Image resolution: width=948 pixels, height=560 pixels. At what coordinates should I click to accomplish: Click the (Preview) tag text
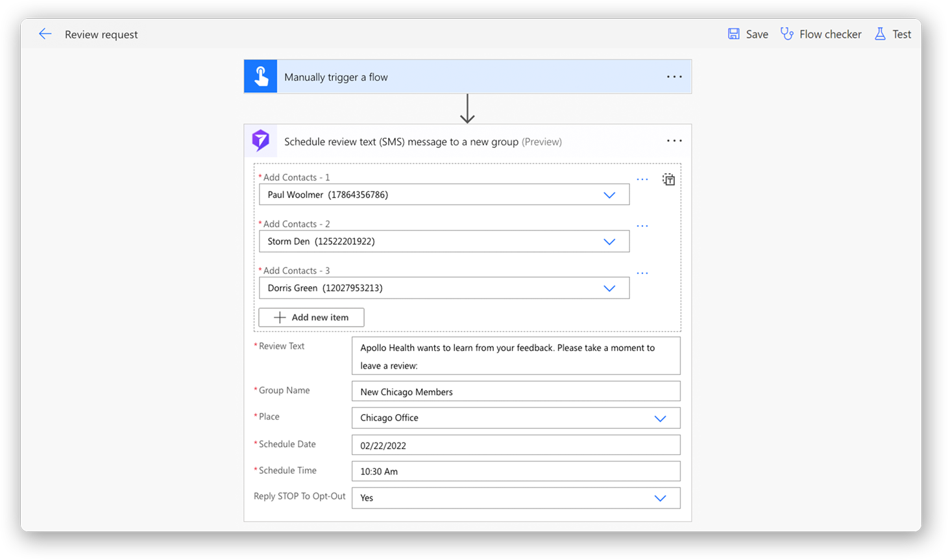tap(542, 141)
